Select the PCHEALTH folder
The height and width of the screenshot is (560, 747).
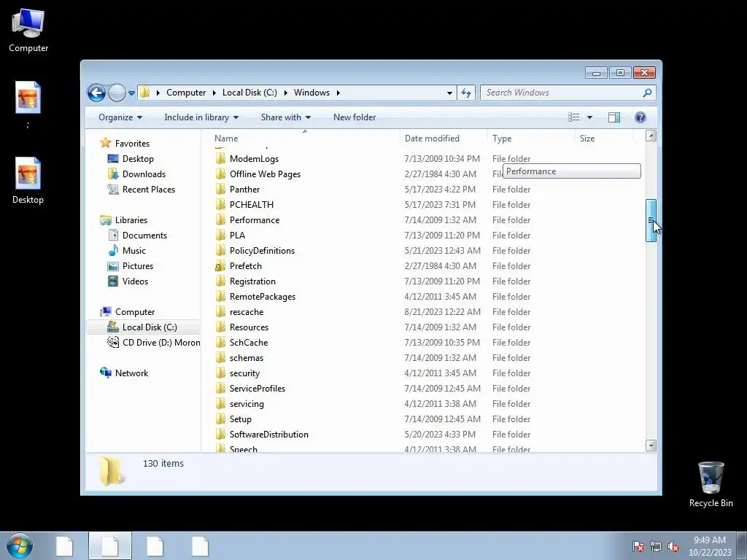tap(252, 204)
